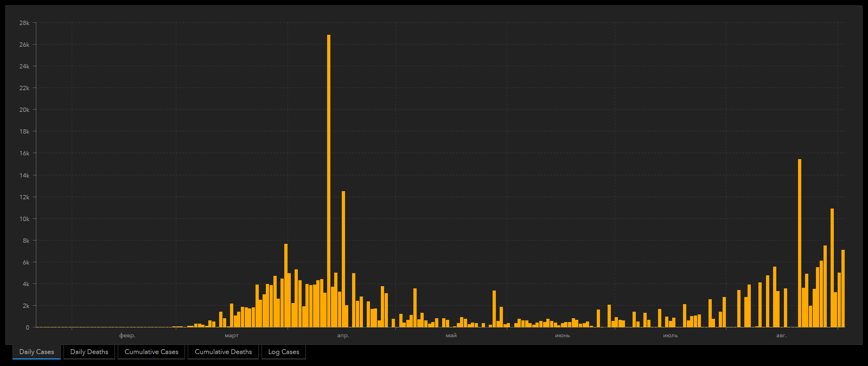Click the июль month label
The width and height of the screenshot is (868, 366).
[671, 336]
